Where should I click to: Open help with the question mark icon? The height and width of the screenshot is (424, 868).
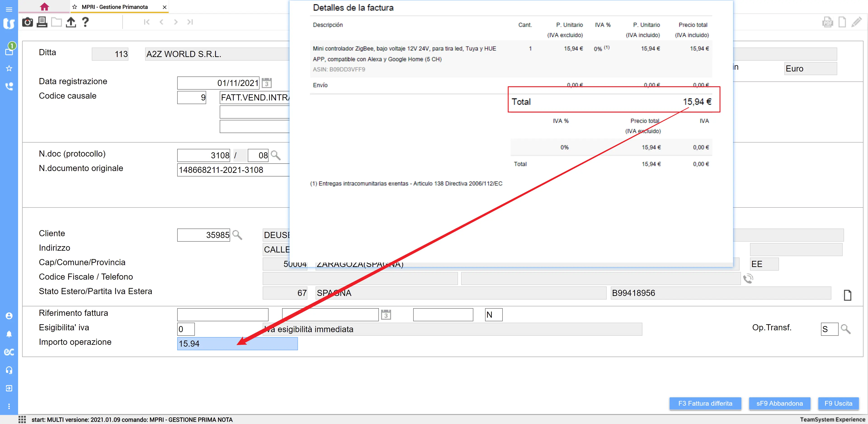click(85, 22)
